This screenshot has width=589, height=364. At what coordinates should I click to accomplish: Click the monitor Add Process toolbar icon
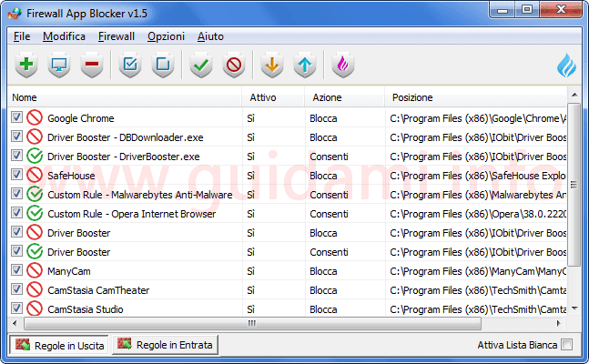(59, 65)
